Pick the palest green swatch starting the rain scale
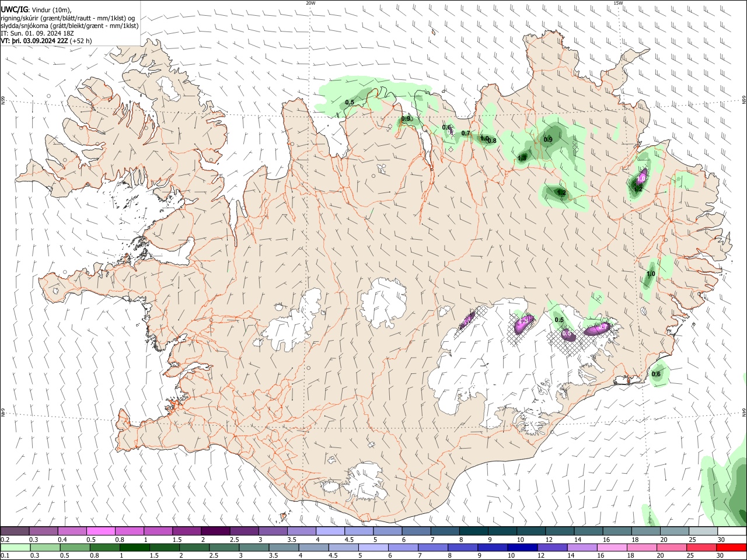This screenshot has width=747, height=560. [16, 548]
